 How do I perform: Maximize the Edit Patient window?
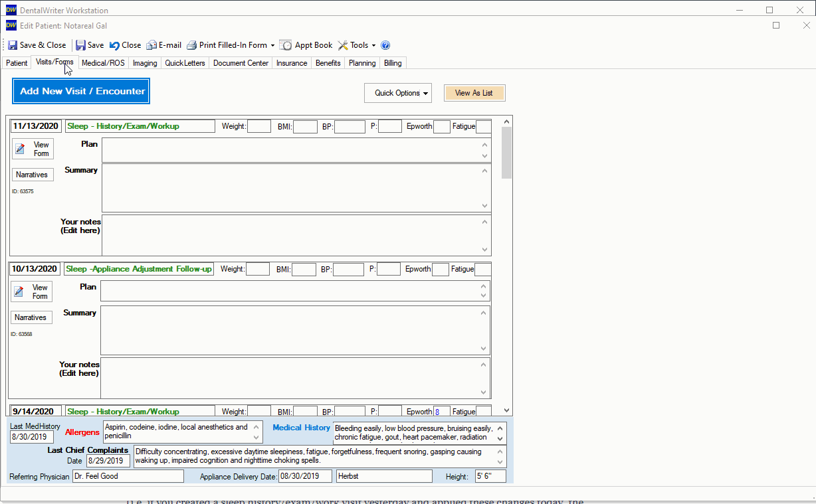pos(776,25)
